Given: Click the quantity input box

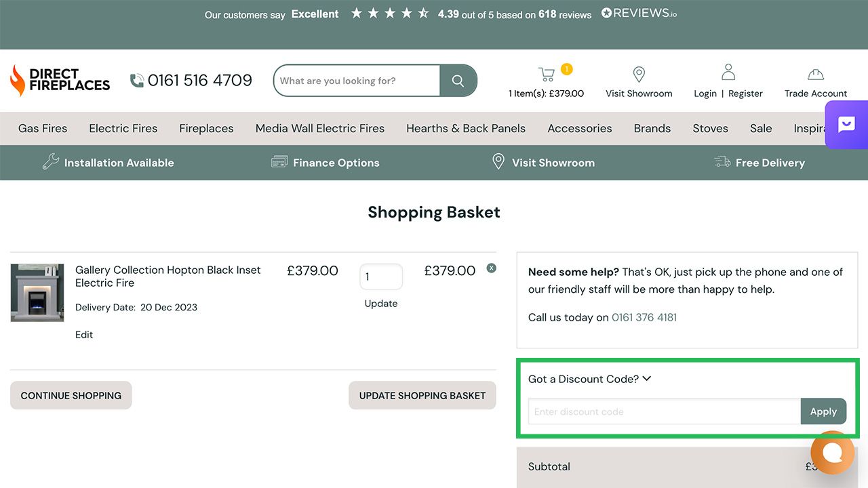Looking at the screenshot, I should point(380,277).
